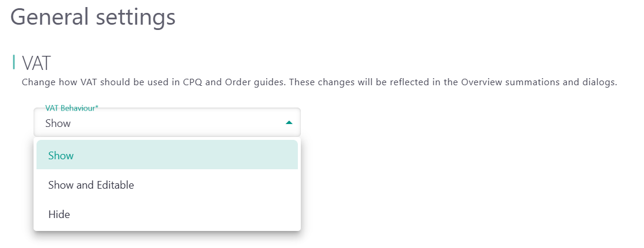This screenshot has width=644, height=248.
Task: Click the word "Editable" in second option
Action: pyautogui.click(x=114, y=185)
